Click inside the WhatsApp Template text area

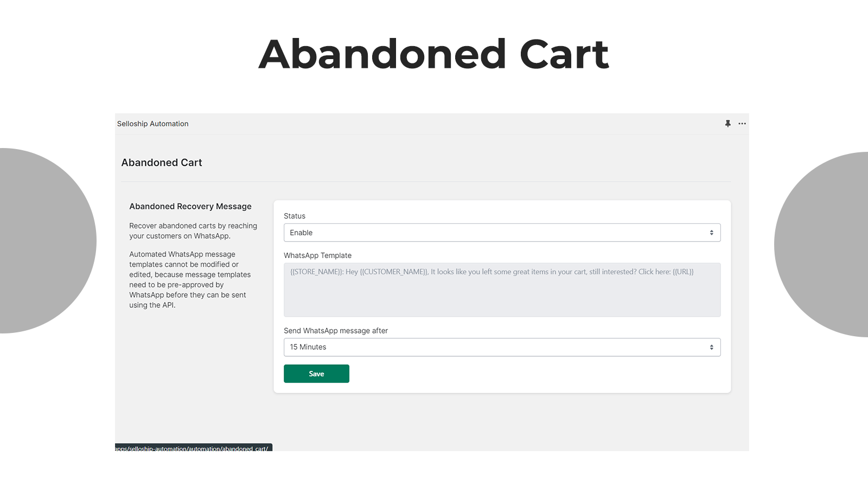(x=502, y=290)
